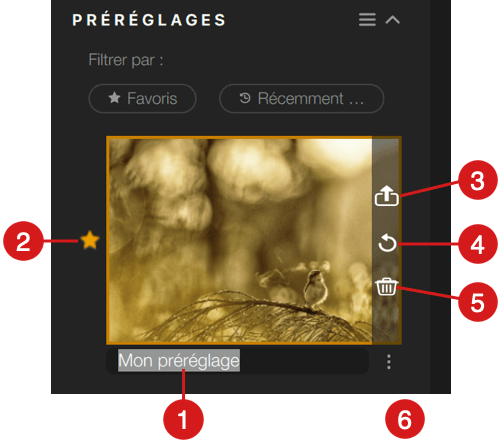Click the vertical scrollbar strip at panel edge
Image resolution: width=499 pixels, height=443 pixels.
(x=440, y=197)
